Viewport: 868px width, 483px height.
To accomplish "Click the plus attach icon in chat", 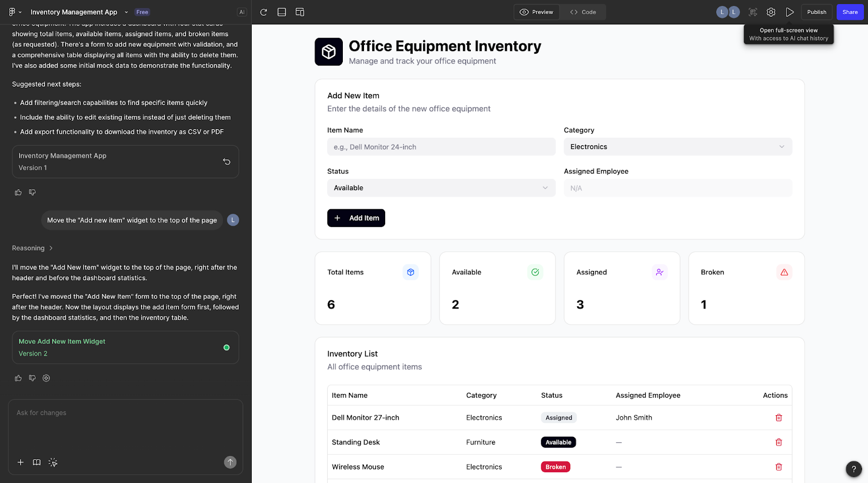I will 21,462.
